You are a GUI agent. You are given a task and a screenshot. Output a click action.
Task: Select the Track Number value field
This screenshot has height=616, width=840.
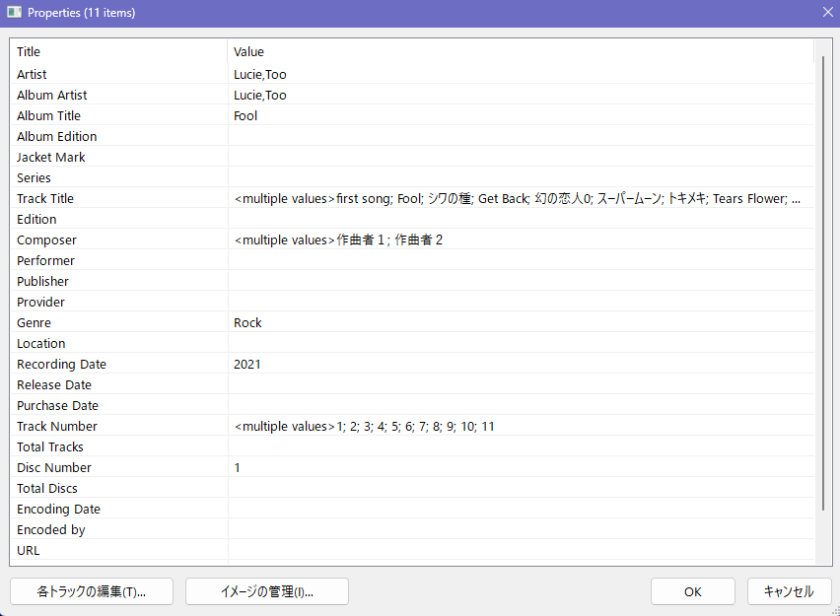coord(521,426)
